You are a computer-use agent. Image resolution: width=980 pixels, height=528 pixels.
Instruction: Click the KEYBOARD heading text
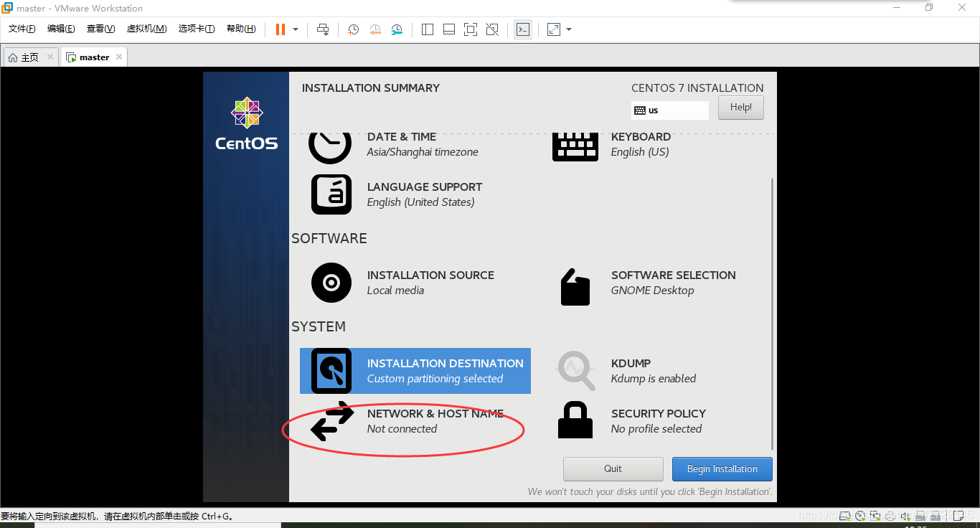tap(641, 137)
